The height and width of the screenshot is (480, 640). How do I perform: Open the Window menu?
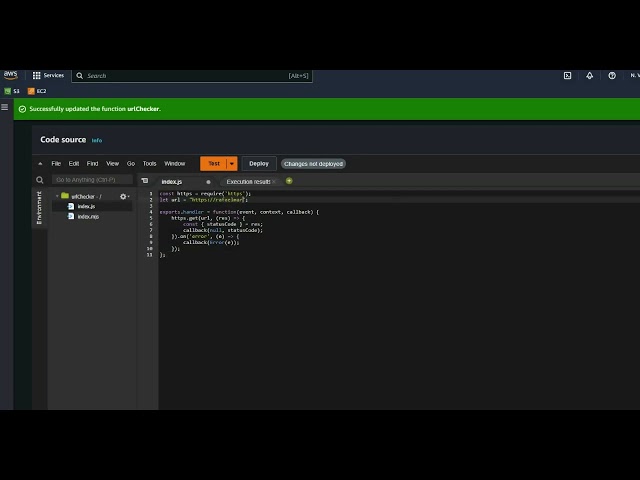pyautogui.click(x=175, y=164)
